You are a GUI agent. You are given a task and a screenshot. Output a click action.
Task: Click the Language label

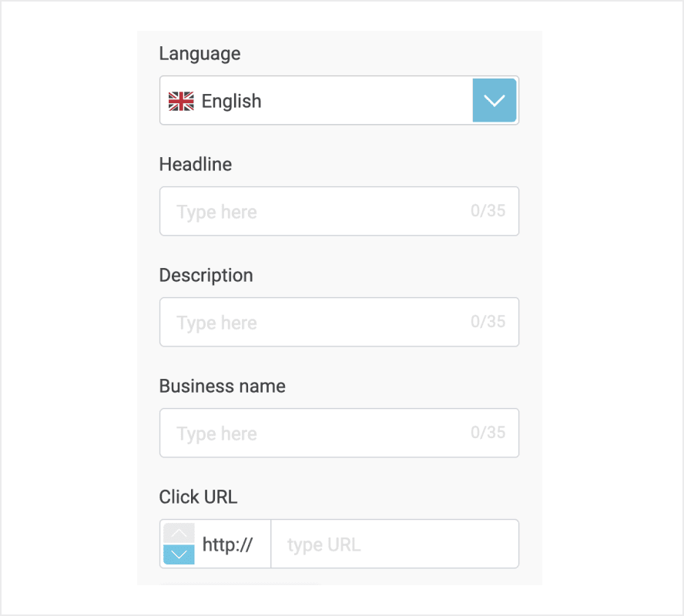pyautogui.click(x=199, y=53)
